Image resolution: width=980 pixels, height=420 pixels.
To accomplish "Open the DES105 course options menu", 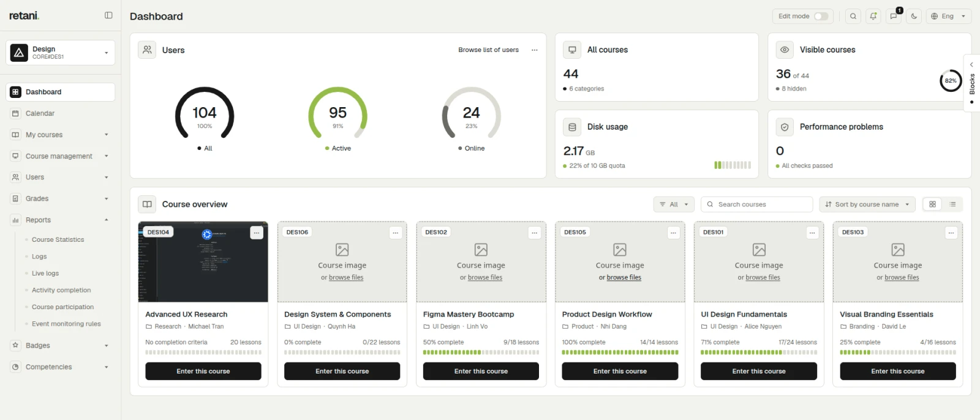I will coord(674,233).
